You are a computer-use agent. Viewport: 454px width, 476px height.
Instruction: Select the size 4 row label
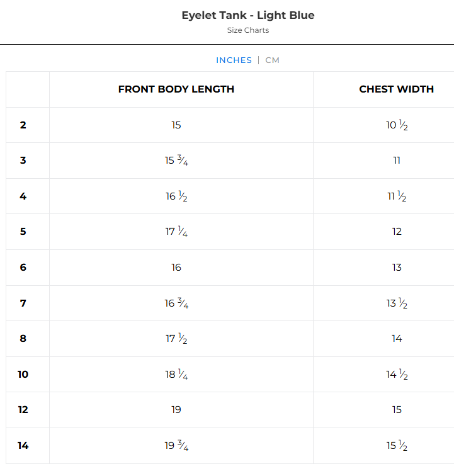click(23, 196)
